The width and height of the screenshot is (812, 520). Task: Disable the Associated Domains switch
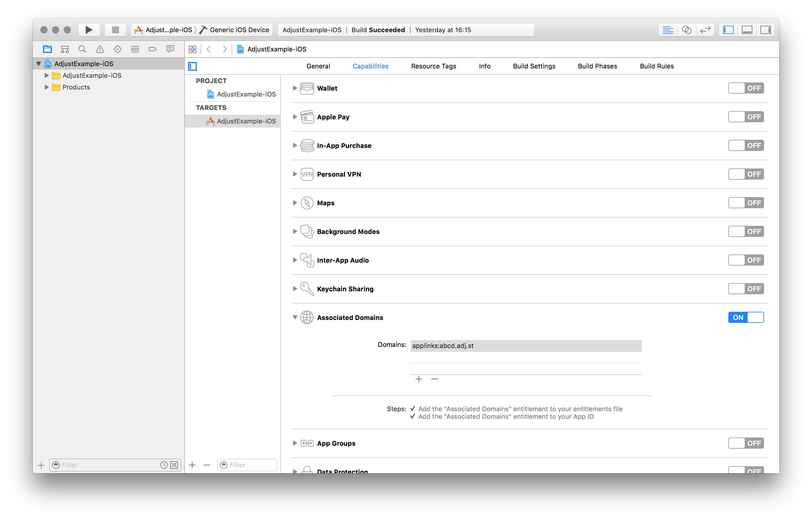[x=746, y=317]
